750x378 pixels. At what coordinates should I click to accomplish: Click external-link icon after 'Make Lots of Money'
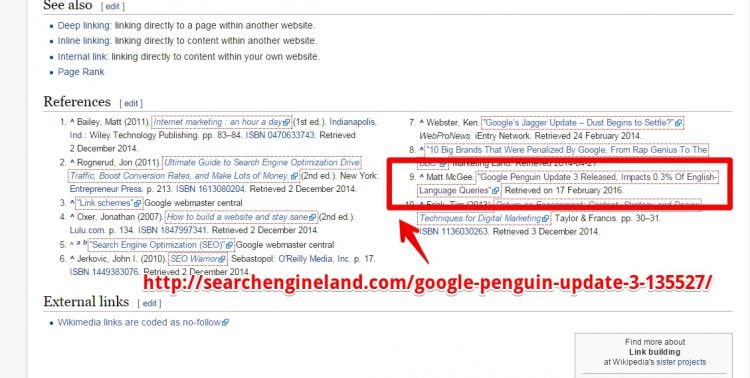tap(294, 177)
